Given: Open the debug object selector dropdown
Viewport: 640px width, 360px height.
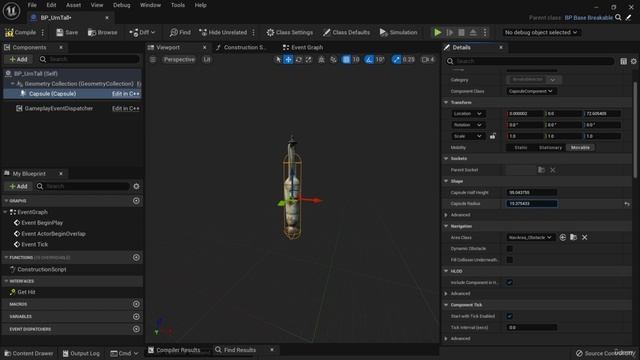Looking at the screenshot, I should pyautogui.click(x=541, y=32).
